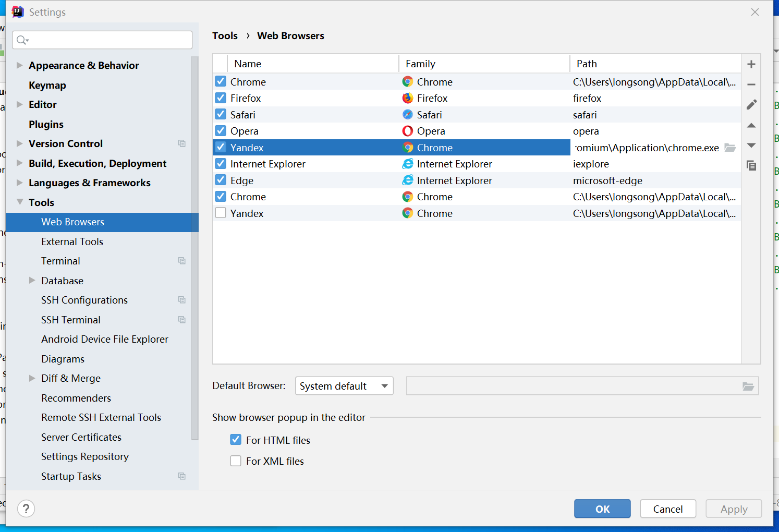Uncheck first Chrome browser checkbox
Viewport: 779px width, 532px height.
(221, 81)
